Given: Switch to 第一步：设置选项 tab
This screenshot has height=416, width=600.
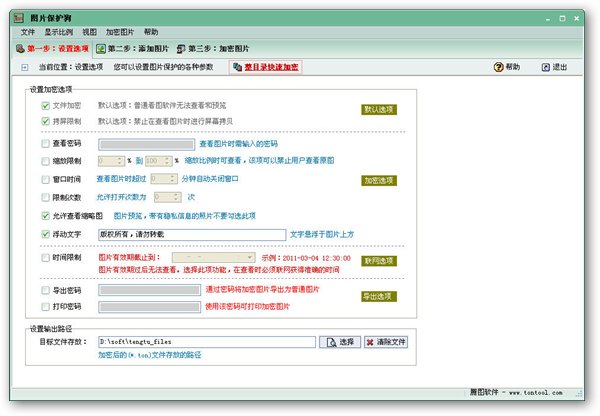Looking at the screenshot, I should 52,49.
